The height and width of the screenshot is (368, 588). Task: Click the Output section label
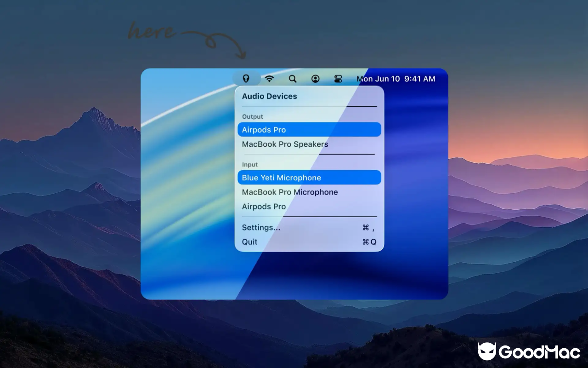pos(253,116)
